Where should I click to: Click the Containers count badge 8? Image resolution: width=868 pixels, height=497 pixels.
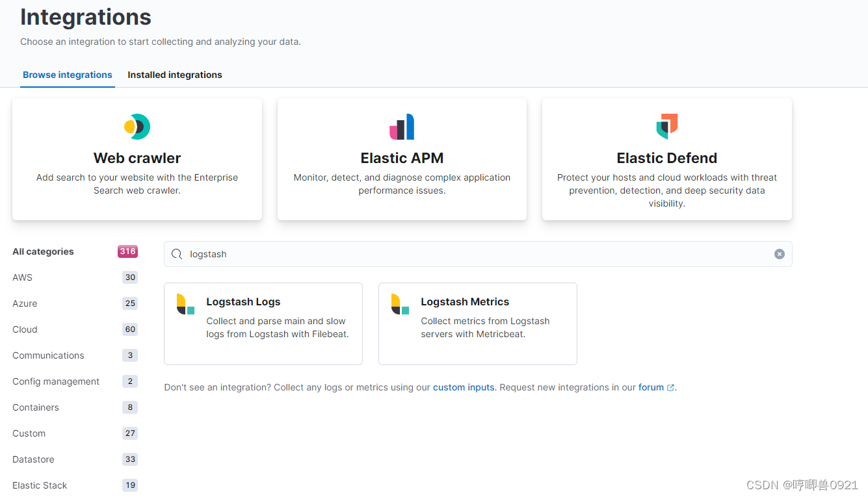pyautogui.click(x=130, y=407)
